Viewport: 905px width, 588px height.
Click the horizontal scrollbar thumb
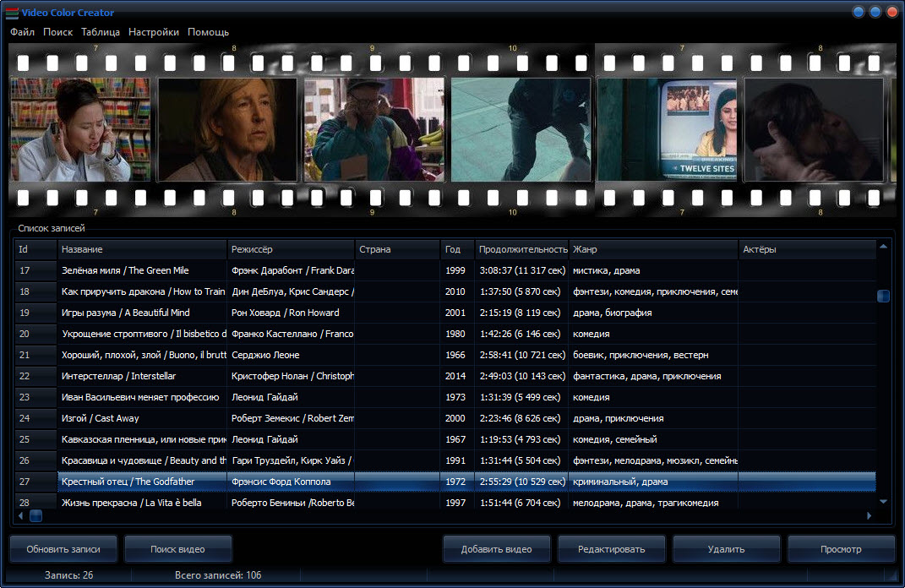[x=35, y=516]
